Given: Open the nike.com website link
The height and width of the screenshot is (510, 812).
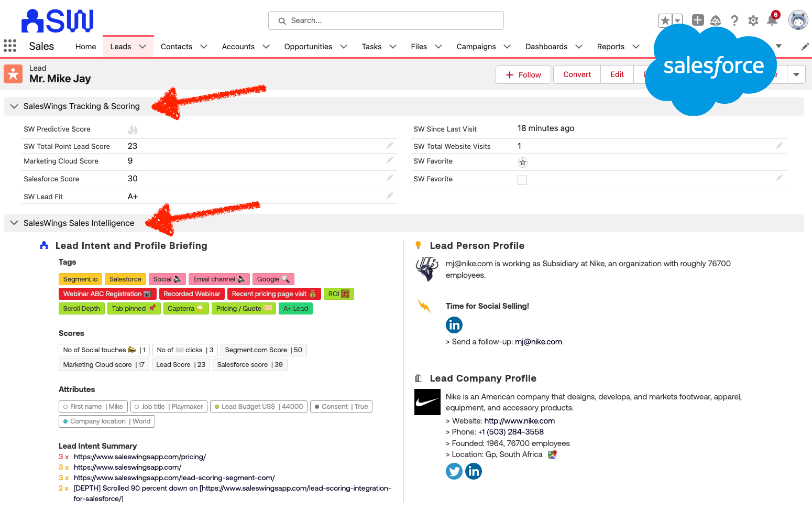Looking at the screenshot, I should click(x=519, y=420).
